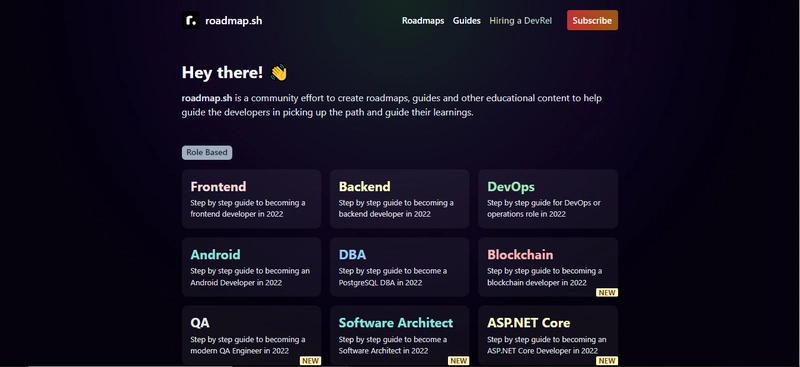Open the DevOps roadmap card
The width and height of the screenshot is (800, 367).
(548, 199)
